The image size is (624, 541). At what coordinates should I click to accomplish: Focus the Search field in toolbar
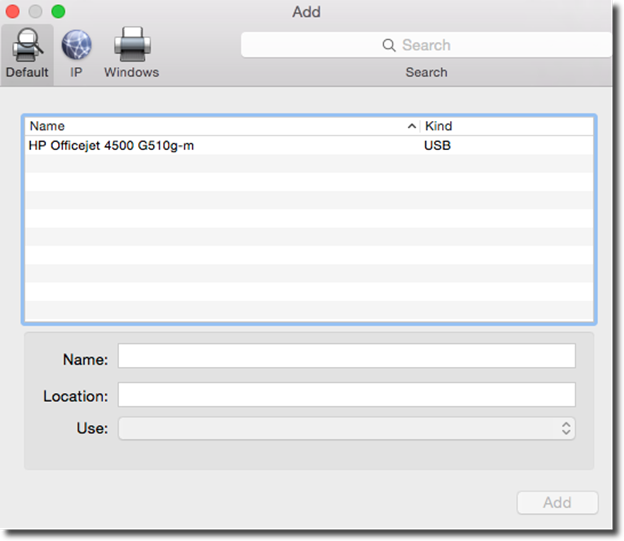426,45
